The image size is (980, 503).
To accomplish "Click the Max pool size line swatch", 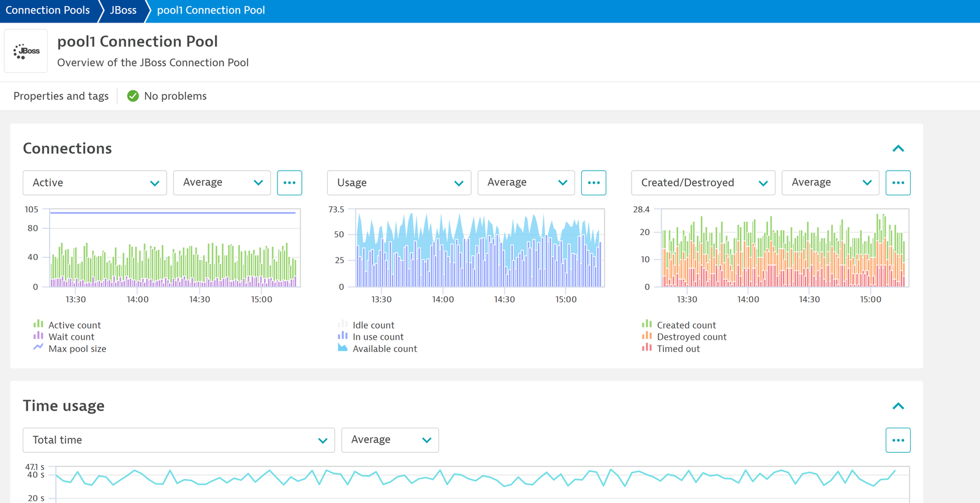I will tap(38, 347).
